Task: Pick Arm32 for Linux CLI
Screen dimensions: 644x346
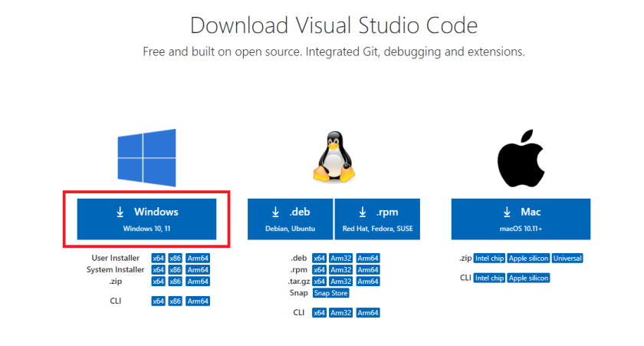Action: [341, 313]
